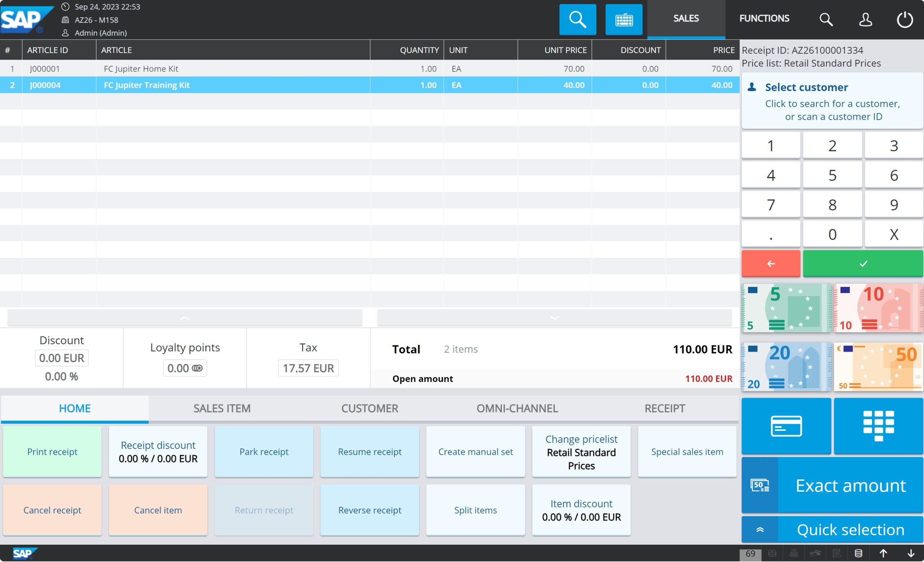This screenshot has height=562, width=924.
Task: Click the upload up-arrow status icon
Action: 883,554
